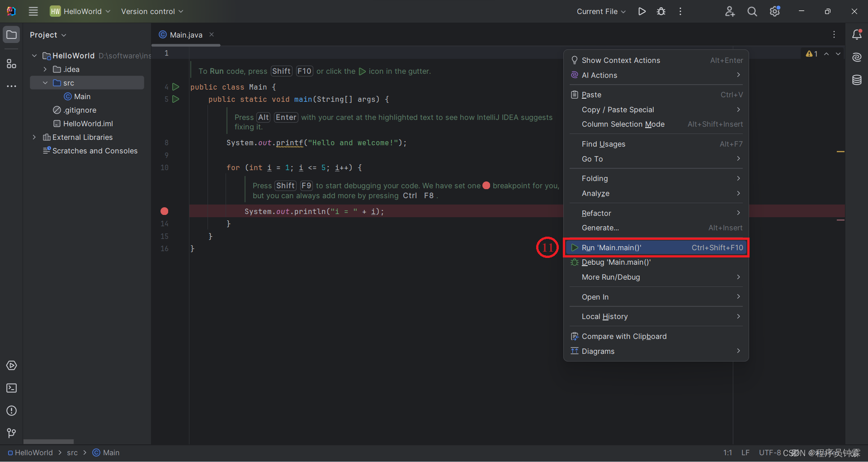This screenshot has width=868, height=462.
Task: Open the Go To submenu
Action: tap(656, 159)
